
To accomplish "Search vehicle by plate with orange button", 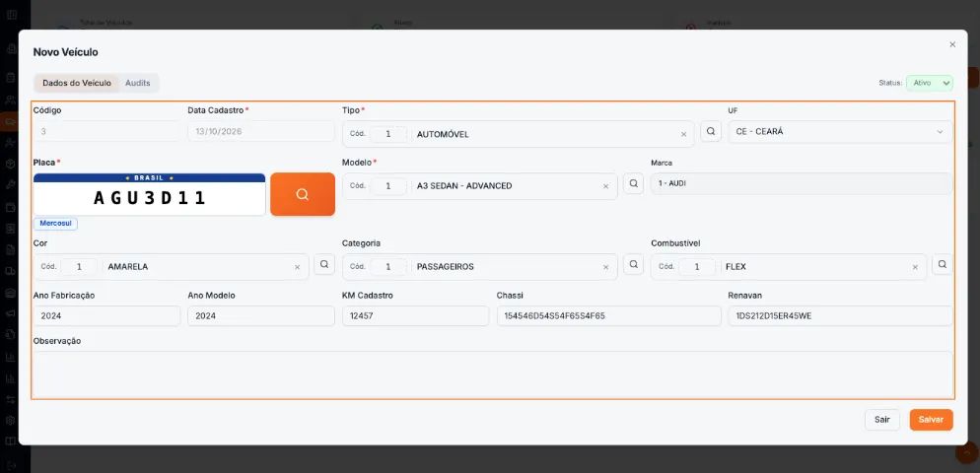I will coord(303,194).
